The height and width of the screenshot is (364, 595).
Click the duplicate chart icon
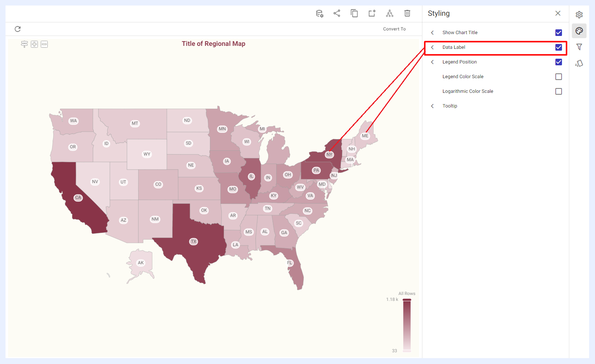click(354, 13)
